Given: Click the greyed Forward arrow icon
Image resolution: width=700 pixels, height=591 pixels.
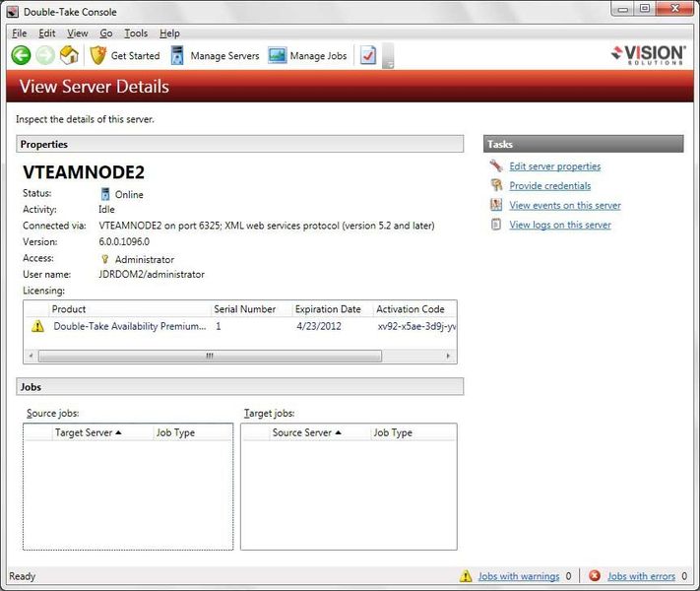Looking at the screenshot, I should pyautogui.click(x=45, y=55).
